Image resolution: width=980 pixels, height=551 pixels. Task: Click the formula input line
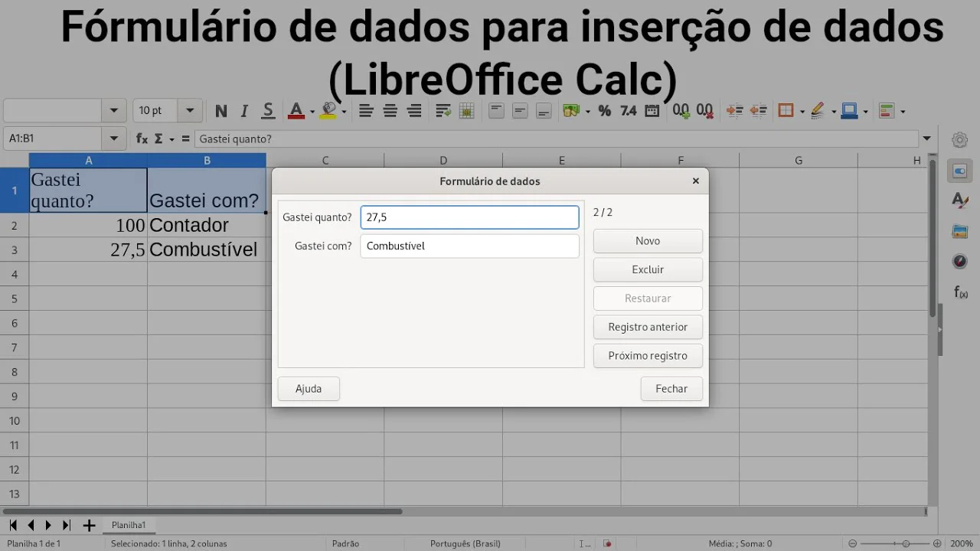tap(557, 139)
